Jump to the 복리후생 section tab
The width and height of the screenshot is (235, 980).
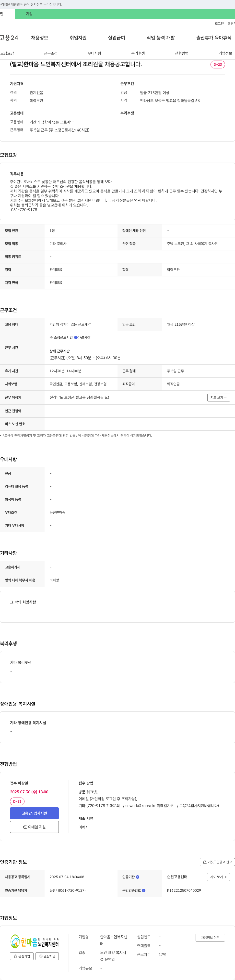click(138, 53)
